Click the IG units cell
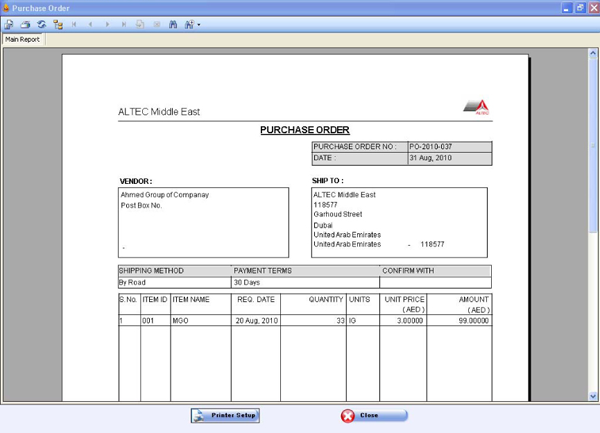 pos(352,321)
